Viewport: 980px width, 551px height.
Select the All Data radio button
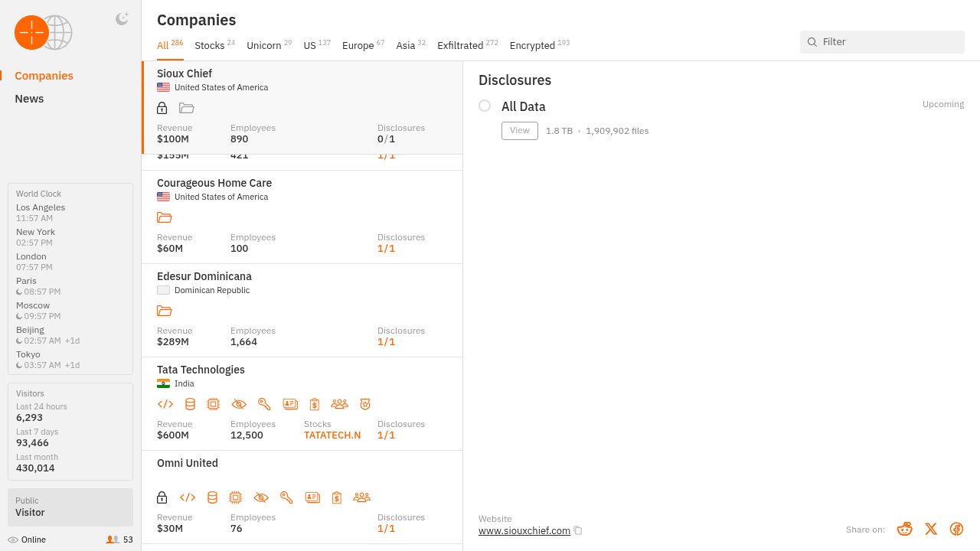pyautogui.click(x=485, y=106)
